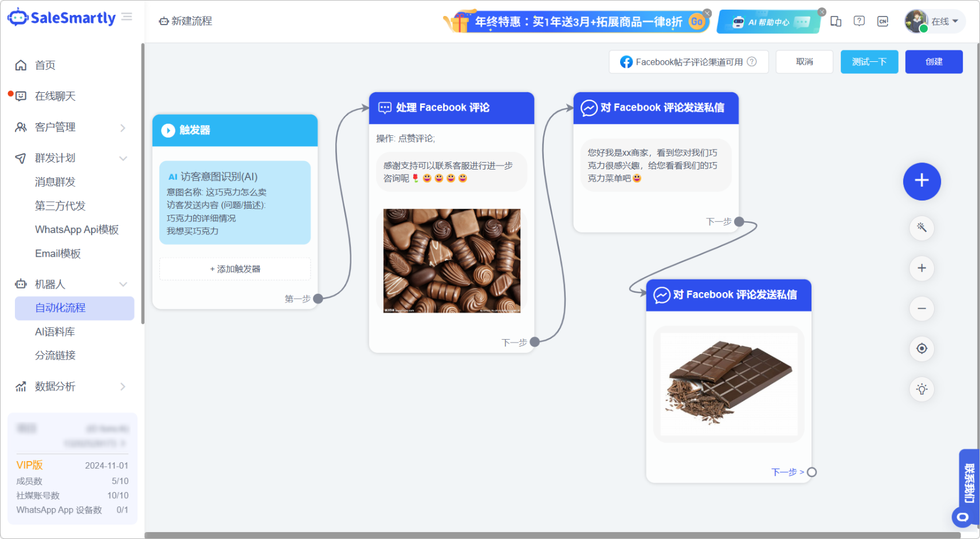The image size is (980, 539).
Task: Open the 访客意图识别(AI) trigger card
Action: coord(235,203)
